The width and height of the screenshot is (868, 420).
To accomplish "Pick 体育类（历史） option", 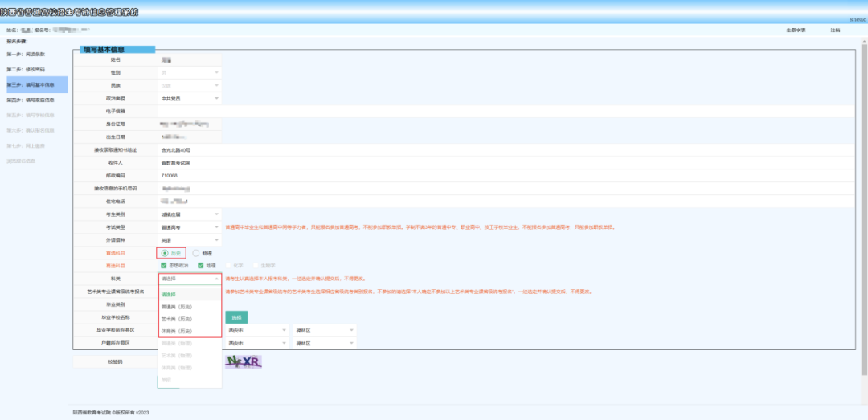I will click(177, 331).
